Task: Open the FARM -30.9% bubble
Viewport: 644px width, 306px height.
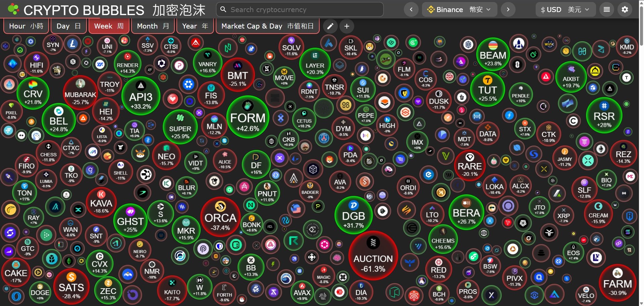Action: point(618,283)
